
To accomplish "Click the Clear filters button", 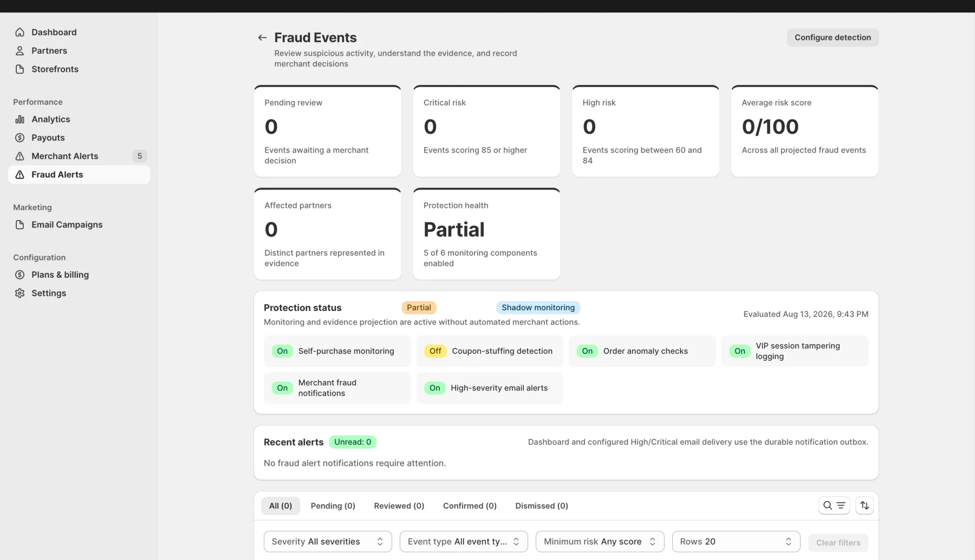I will [x=838, y=543].
